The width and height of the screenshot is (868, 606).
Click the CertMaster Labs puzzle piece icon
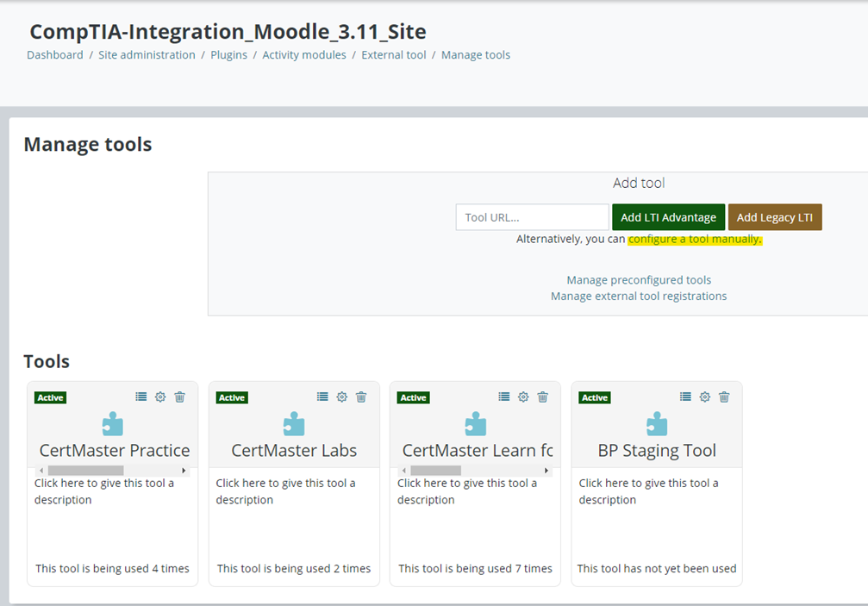[x=294, y=424]
